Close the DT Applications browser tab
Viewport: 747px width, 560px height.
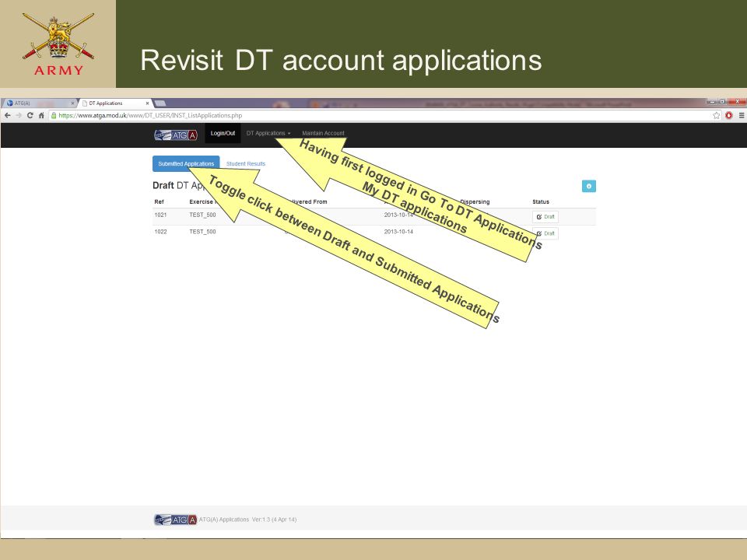(147, 103)
